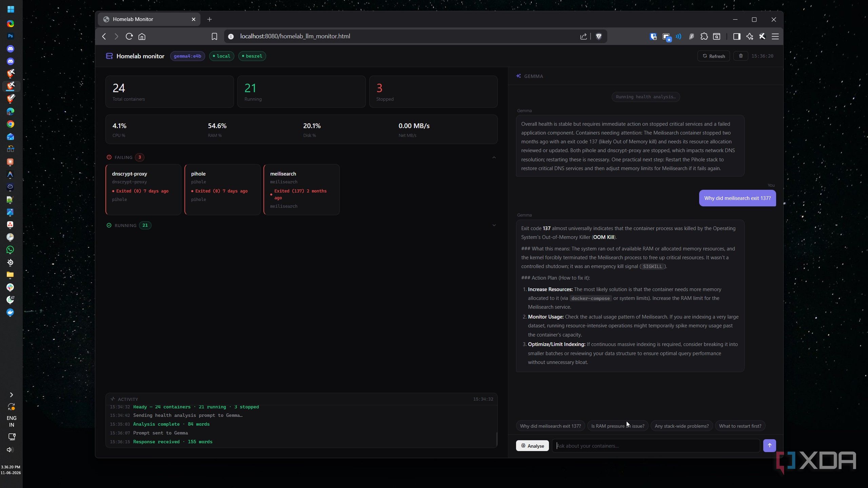Screen dimensions: 868x488
Task: Click the 4.1% CPU value
Action: (119, 126)
